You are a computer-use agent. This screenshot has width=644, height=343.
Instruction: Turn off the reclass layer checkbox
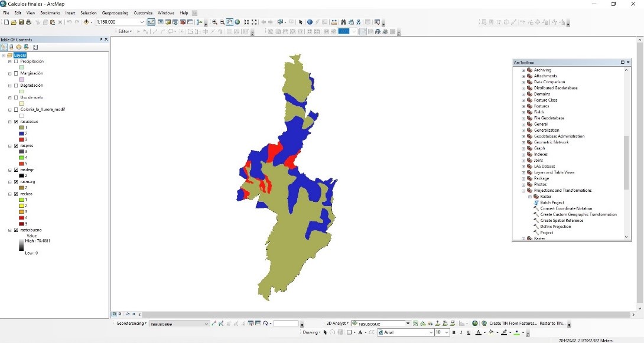16,194
